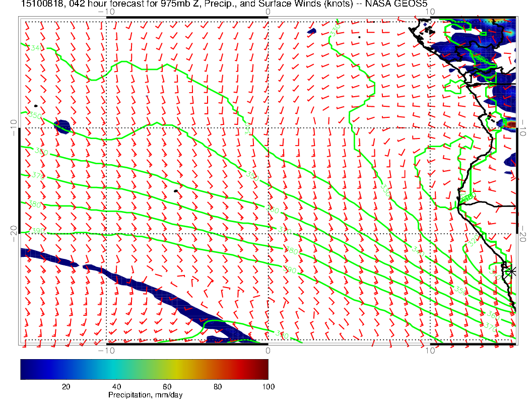532x411 pixels.
Task: Click the '10' longitude label on the bottom axis
Action: 430,350
